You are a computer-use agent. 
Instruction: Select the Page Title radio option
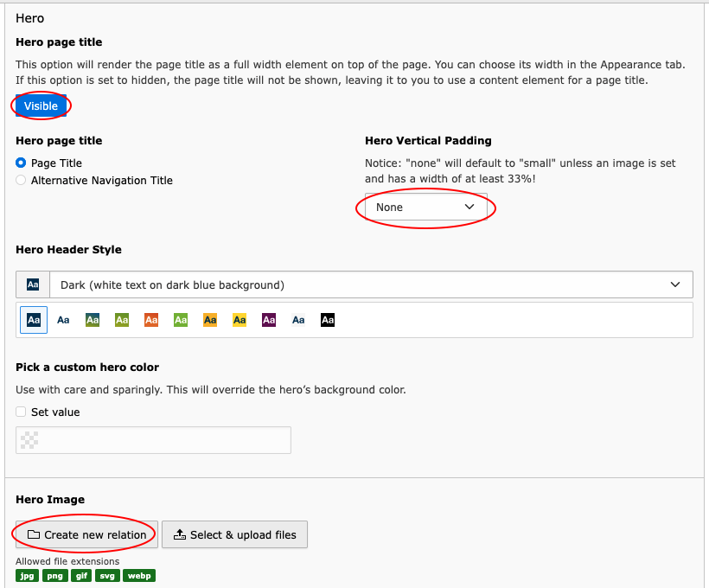21,163
